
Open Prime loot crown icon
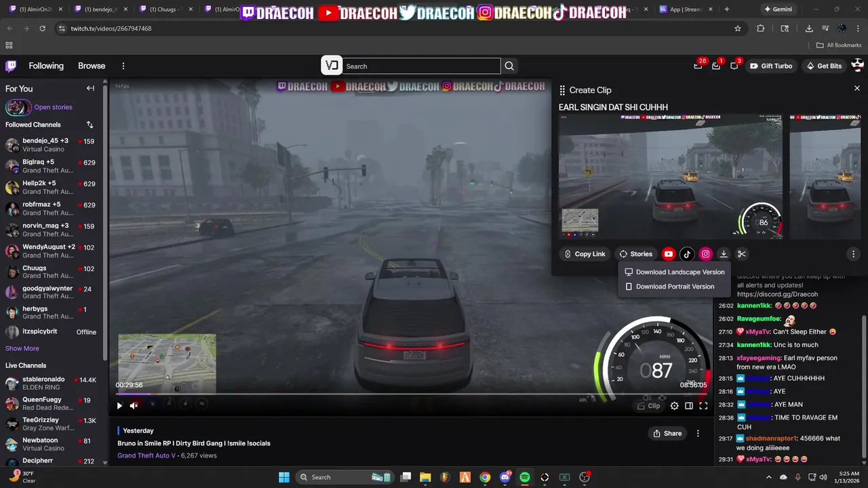pos(698,66)
